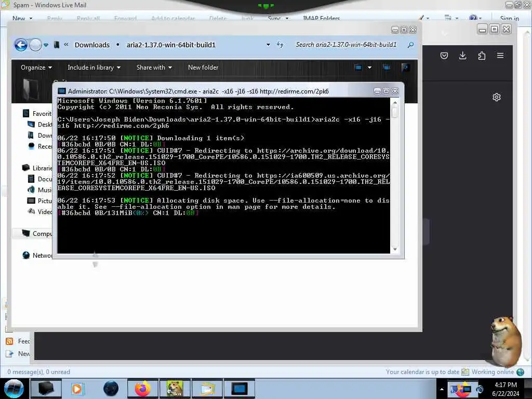Go back in the Explorer window

(21, 45)
